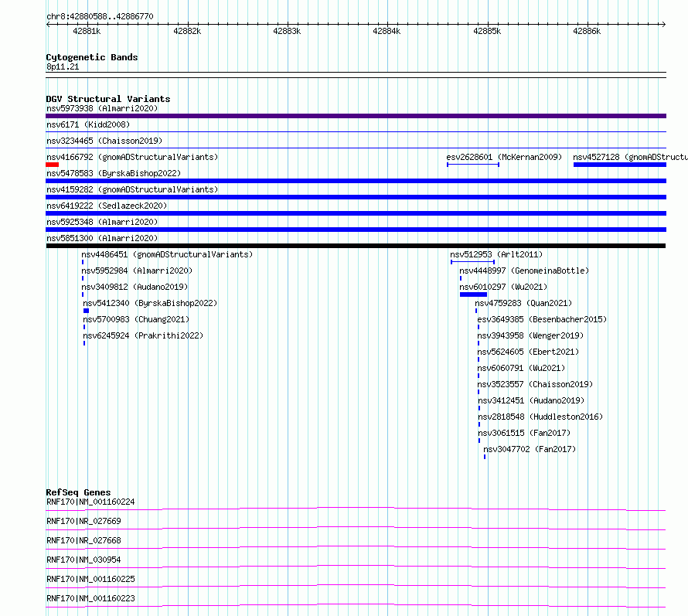The height and width of the screenshot is (616, 688).
Task: Open nsv5624605 (Ebert2021) variant
Action: pos(528,352)
